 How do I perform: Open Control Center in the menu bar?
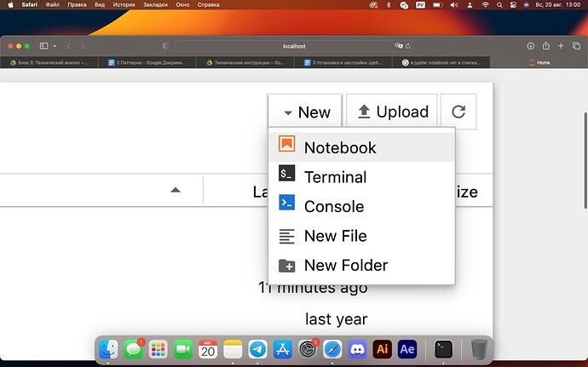point(513,5)
